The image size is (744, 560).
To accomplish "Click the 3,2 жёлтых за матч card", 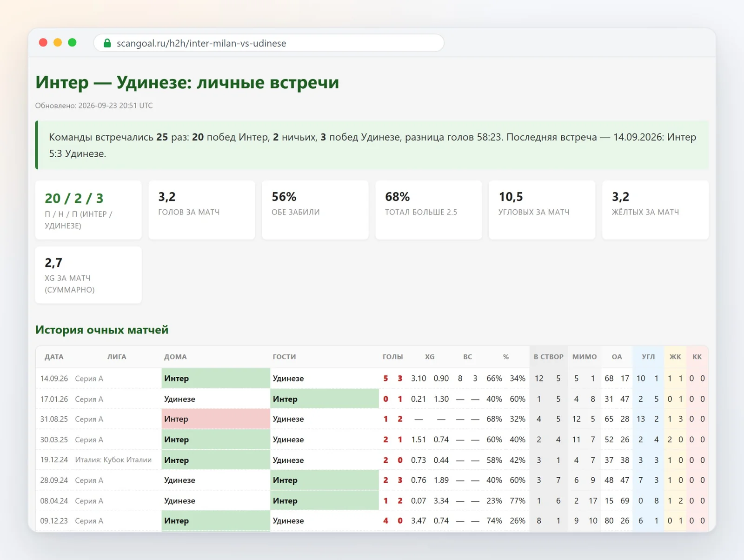I will (x=655, y=210).
